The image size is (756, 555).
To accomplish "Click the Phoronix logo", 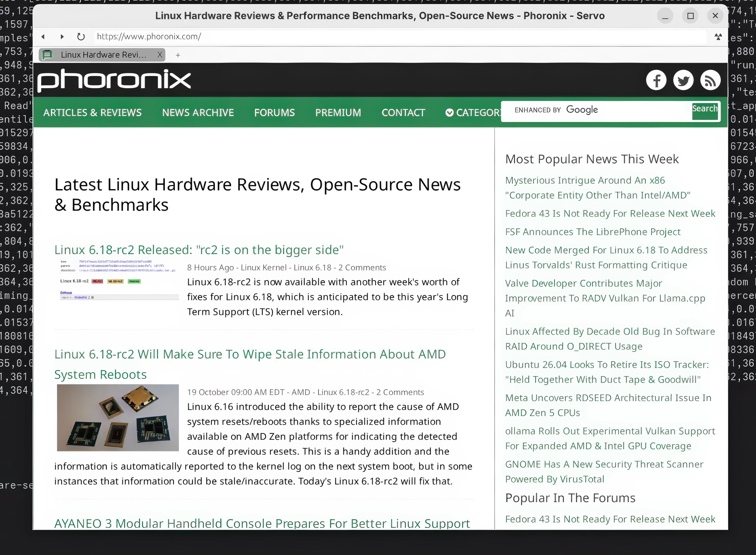I will (114, 80).
